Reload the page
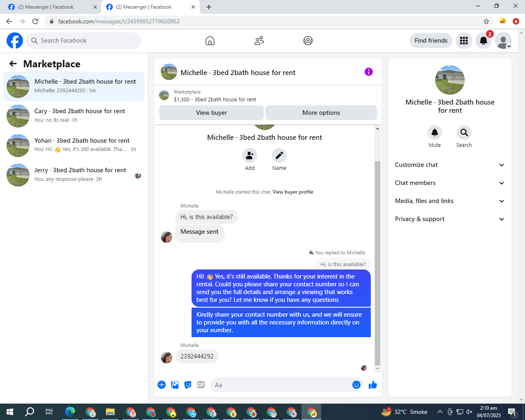The image size is (525, 420). 35,21
